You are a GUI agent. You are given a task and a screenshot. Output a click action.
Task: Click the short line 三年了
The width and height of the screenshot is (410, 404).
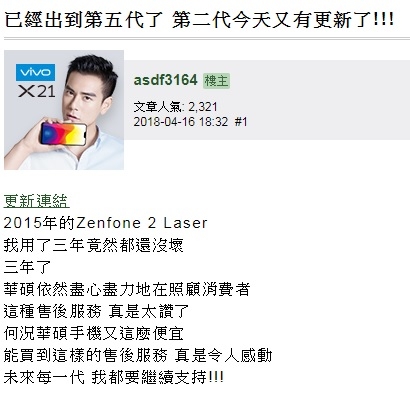(x=27, y=267)
